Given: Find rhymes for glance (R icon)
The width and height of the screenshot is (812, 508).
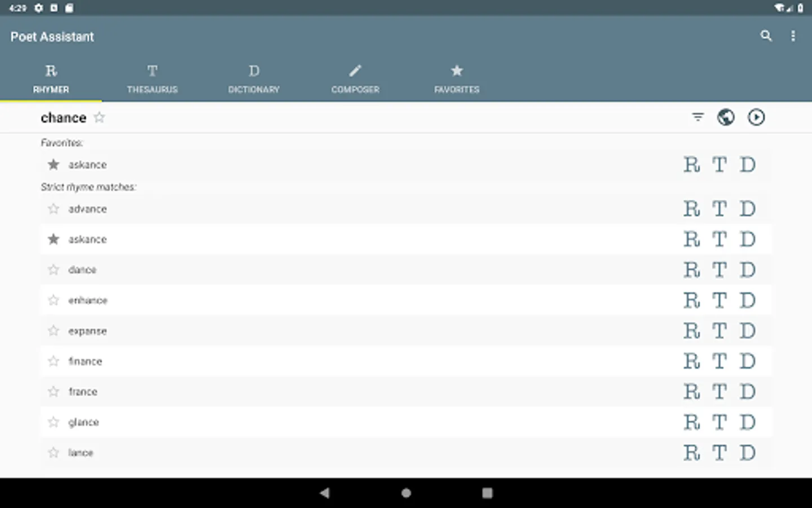Looking at the screenshot, I should (692, 422).
